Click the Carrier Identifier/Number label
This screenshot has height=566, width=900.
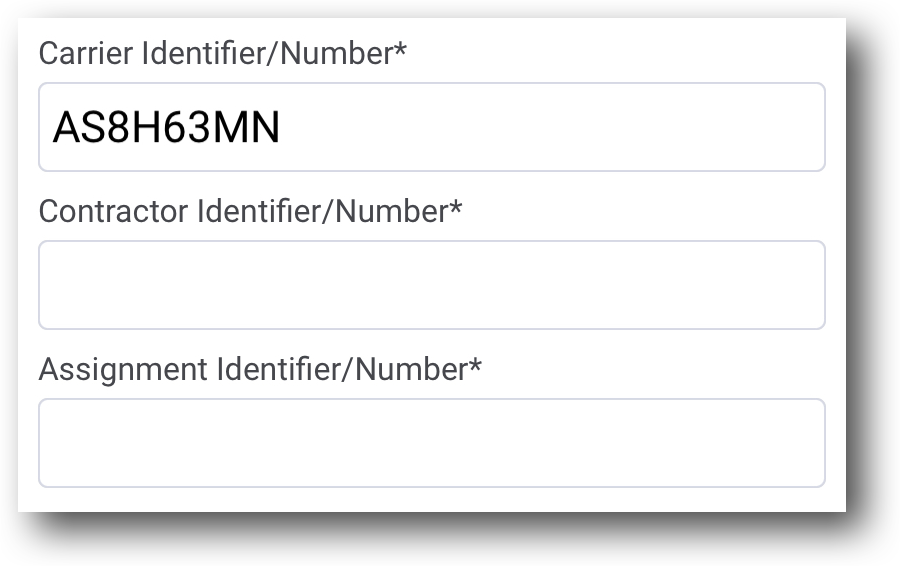[x=221, y=54]
